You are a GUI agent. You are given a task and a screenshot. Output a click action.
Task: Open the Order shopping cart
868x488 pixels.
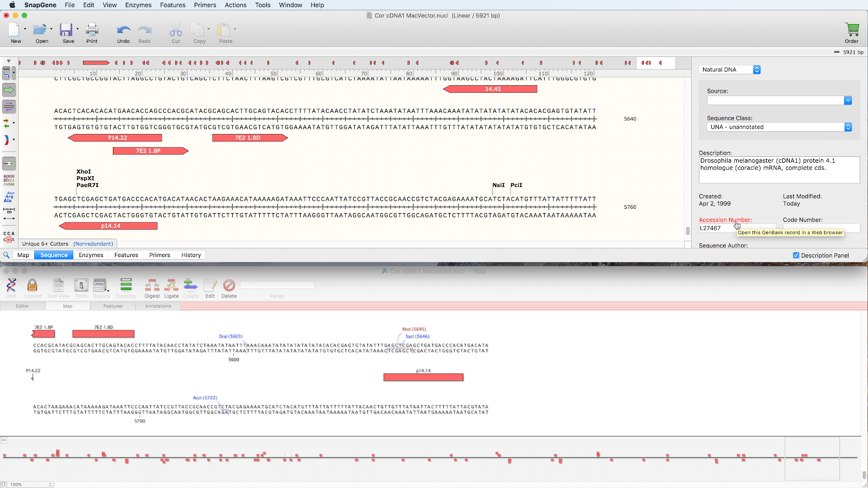(x=851, y=30)
